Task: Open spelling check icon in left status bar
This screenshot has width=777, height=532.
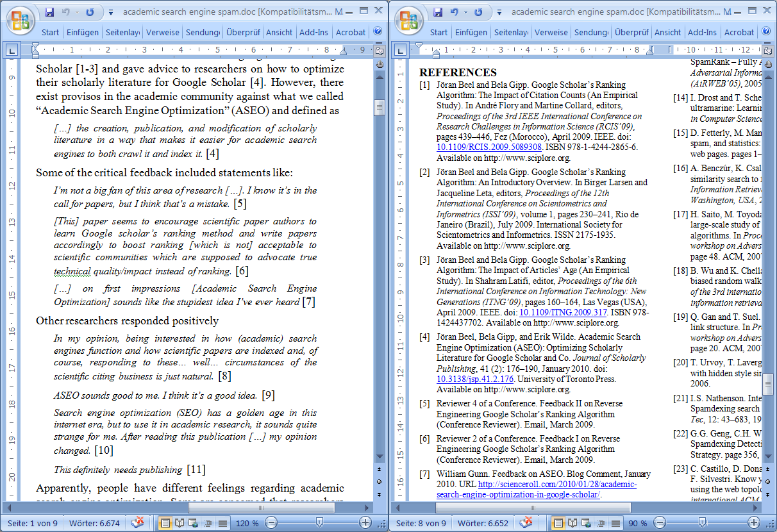Action: click(138, 523)
